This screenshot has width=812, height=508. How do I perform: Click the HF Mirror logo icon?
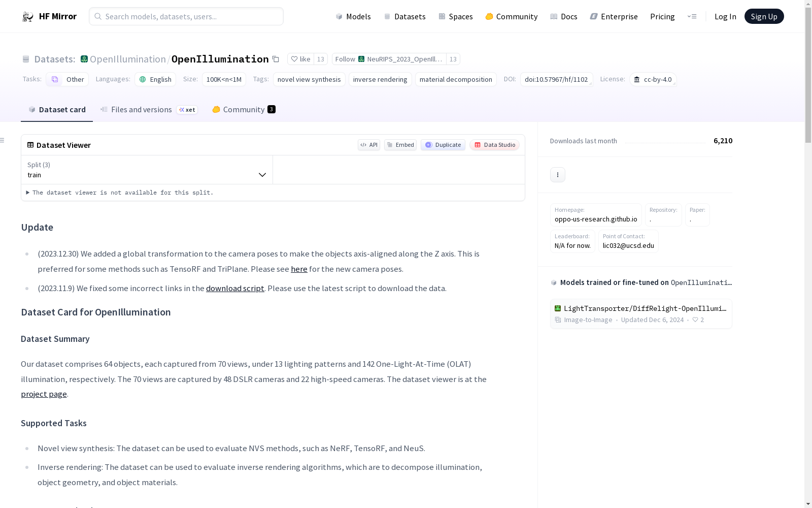tap(28, 17)
